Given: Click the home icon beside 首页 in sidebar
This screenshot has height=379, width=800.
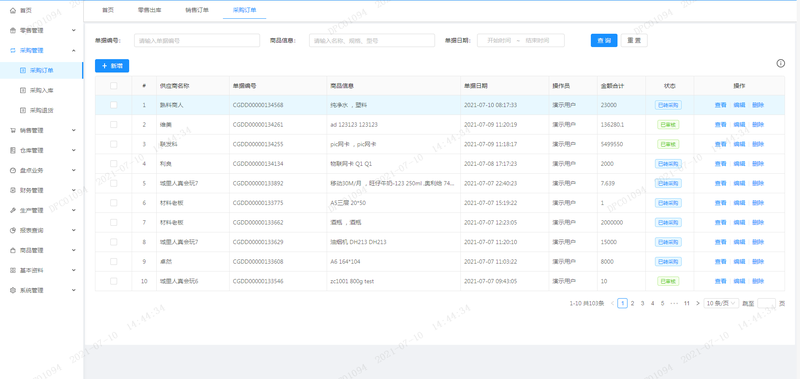Looking at the screenshot, I should (x=13, y=10).
